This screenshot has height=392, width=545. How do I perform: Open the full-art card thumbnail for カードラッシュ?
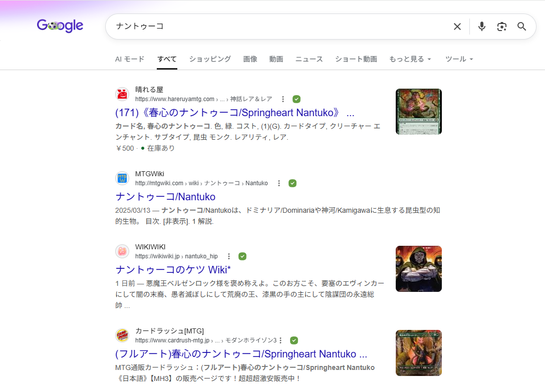pos(418,353)
